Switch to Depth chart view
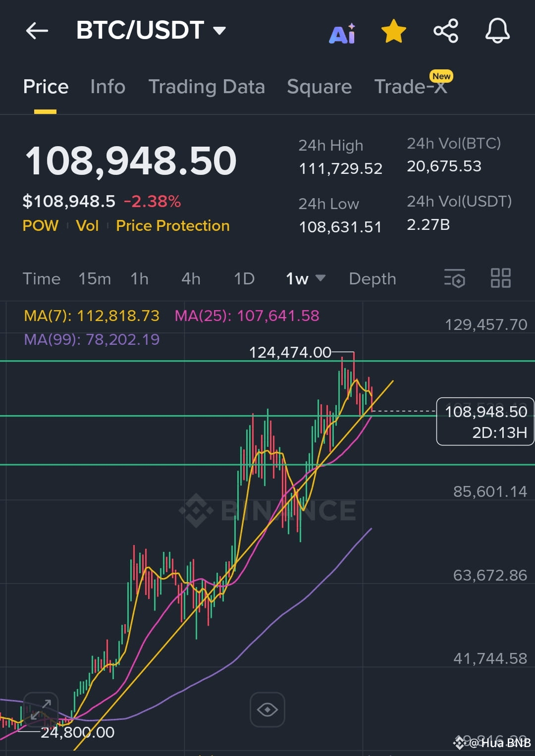 point(373,279)
